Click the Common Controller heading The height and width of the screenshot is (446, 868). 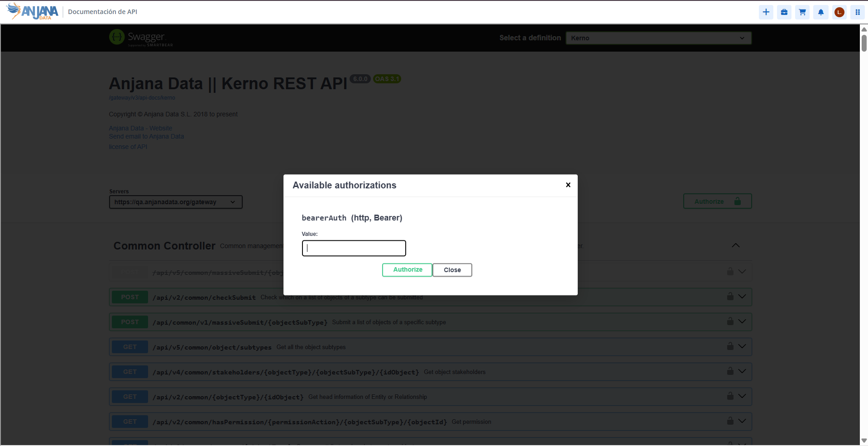coord(164,246)
